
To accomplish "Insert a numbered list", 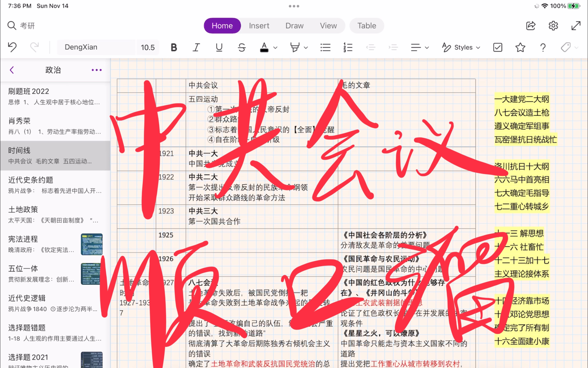I will point(348,47).
